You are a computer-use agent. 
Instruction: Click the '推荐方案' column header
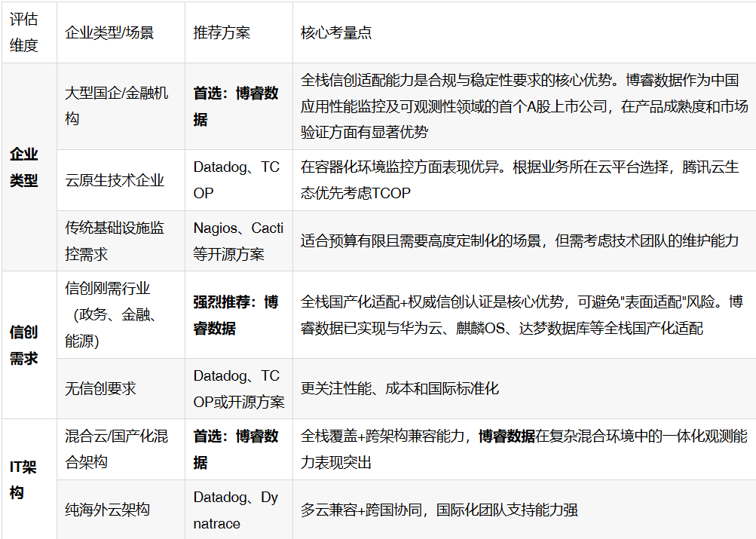(239, 32)
